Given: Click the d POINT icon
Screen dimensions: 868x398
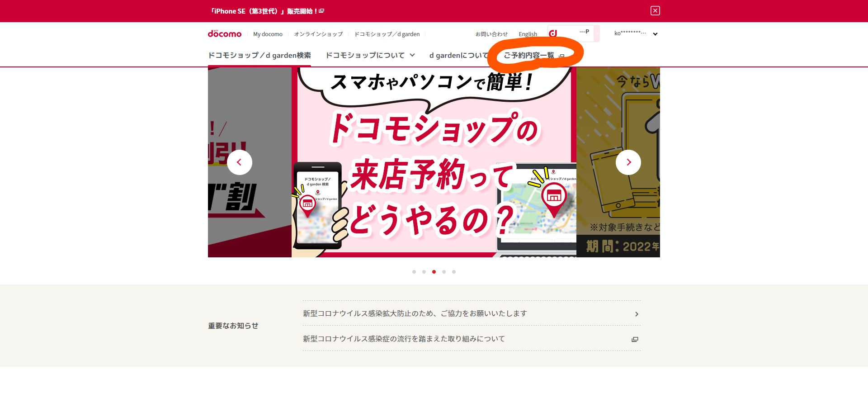Looking at the screenshot, I should coord(553,33).
